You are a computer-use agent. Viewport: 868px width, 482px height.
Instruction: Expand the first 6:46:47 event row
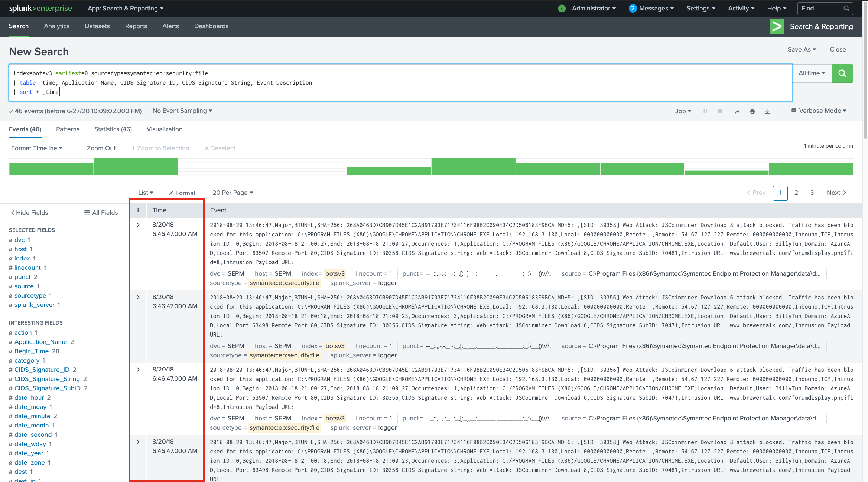pos(138,225)
